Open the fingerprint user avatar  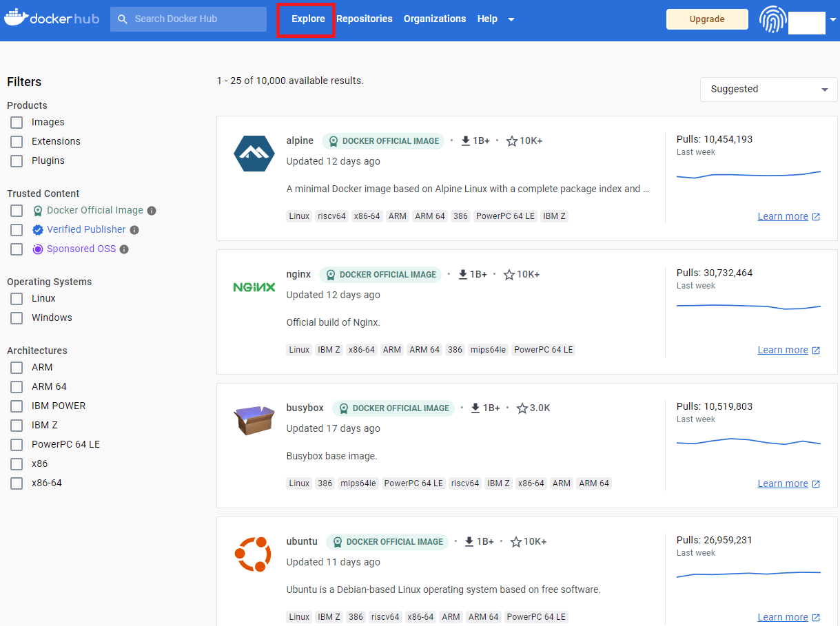click(772, 20)
